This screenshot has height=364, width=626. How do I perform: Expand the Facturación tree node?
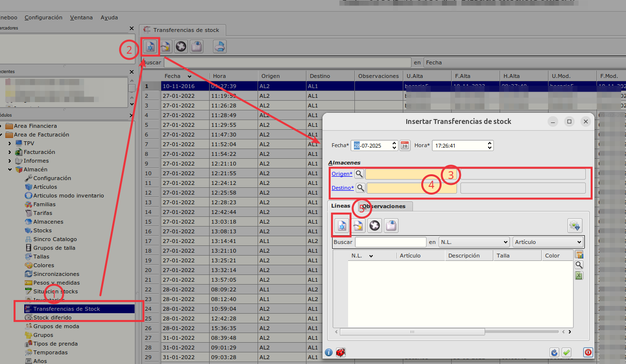click(9, 152)
